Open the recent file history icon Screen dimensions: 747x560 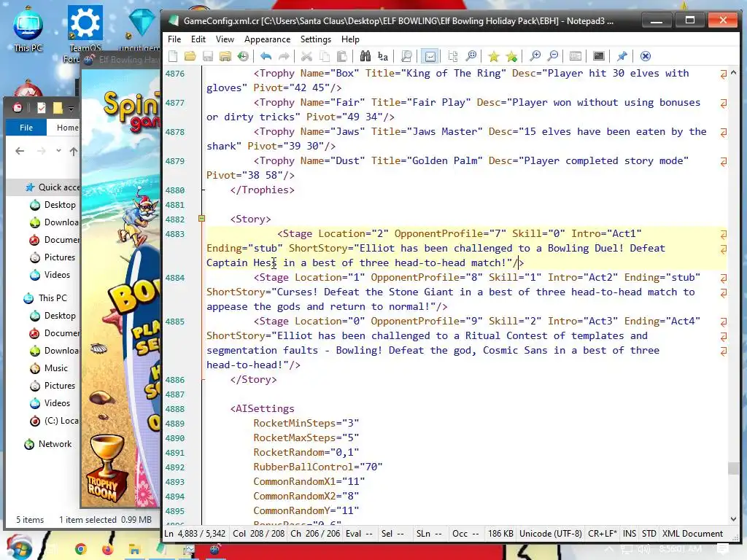243,56
